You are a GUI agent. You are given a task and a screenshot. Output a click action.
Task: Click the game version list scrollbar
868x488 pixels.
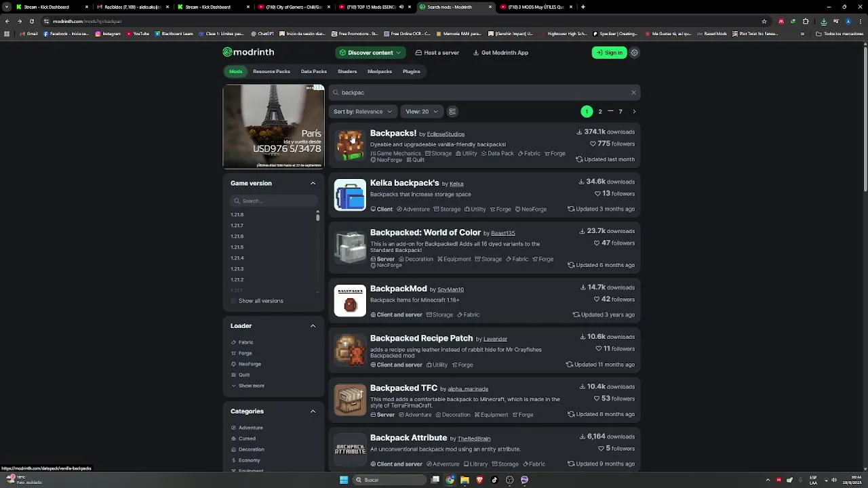[317, 216]
